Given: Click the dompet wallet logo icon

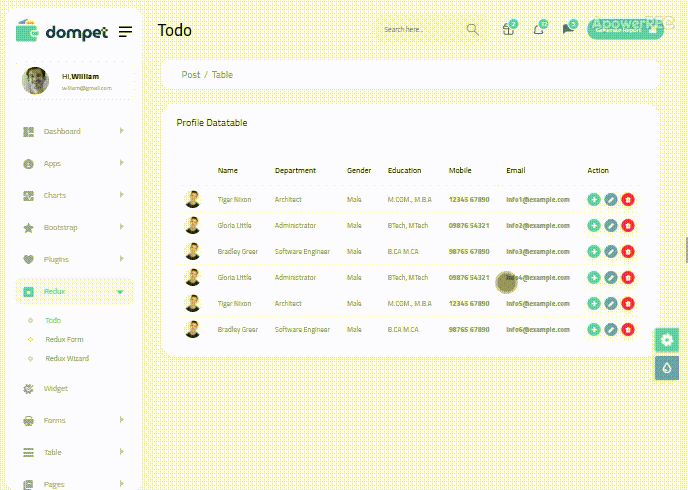Looking at the screenshot, I should [x=27, y=31].
